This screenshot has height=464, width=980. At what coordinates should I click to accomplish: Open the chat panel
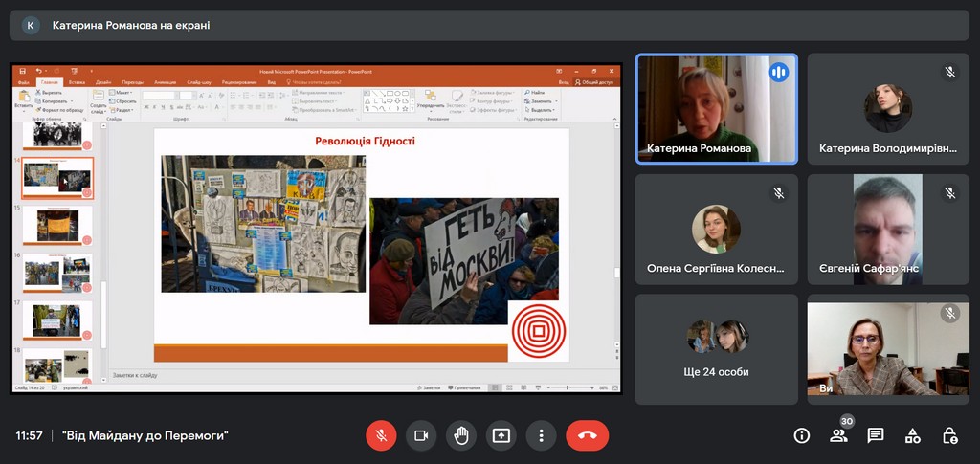(x=876, y=435)
